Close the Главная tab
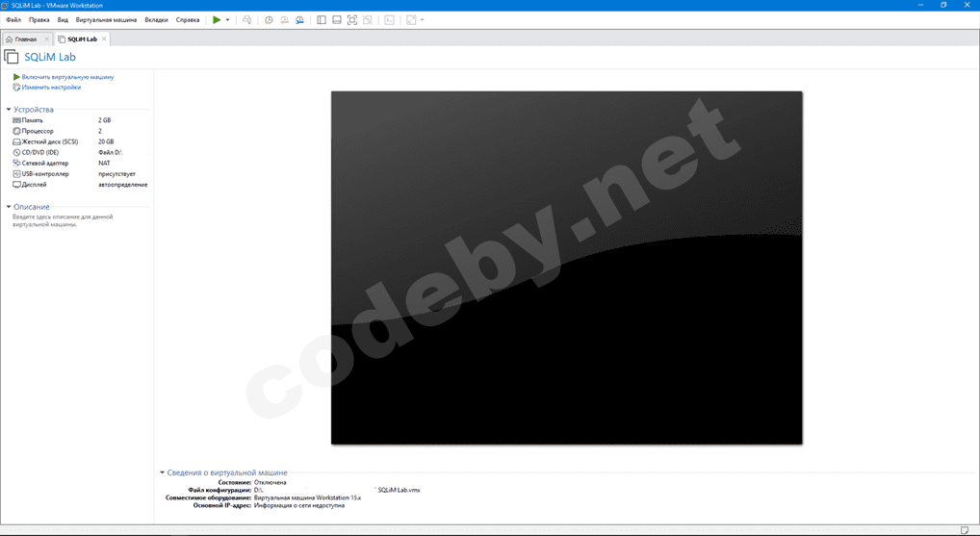The height and width of the screenshot is (536, 980). tap(47, 38)
